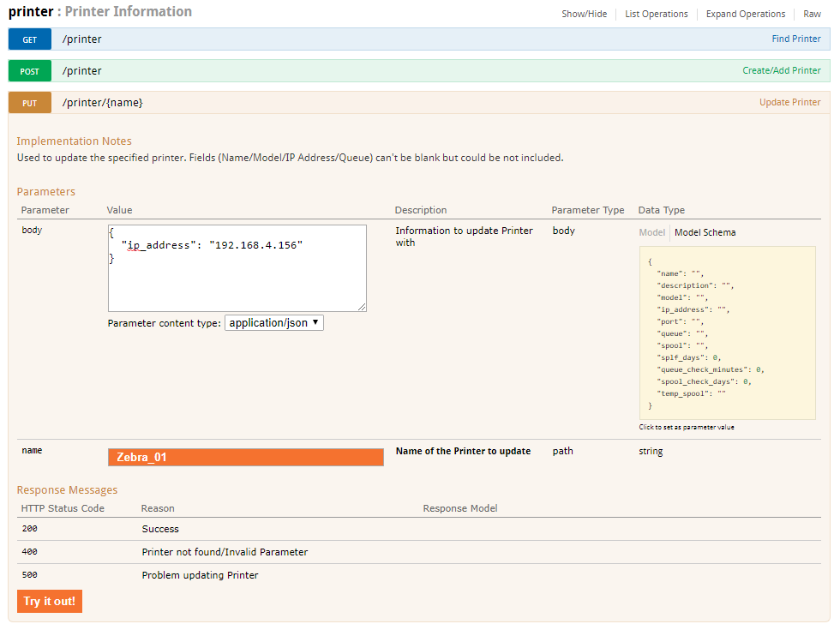This screenshot has height=630, width=840.
Task: Click the Implementation Notes heading
Action: point(74,141)
